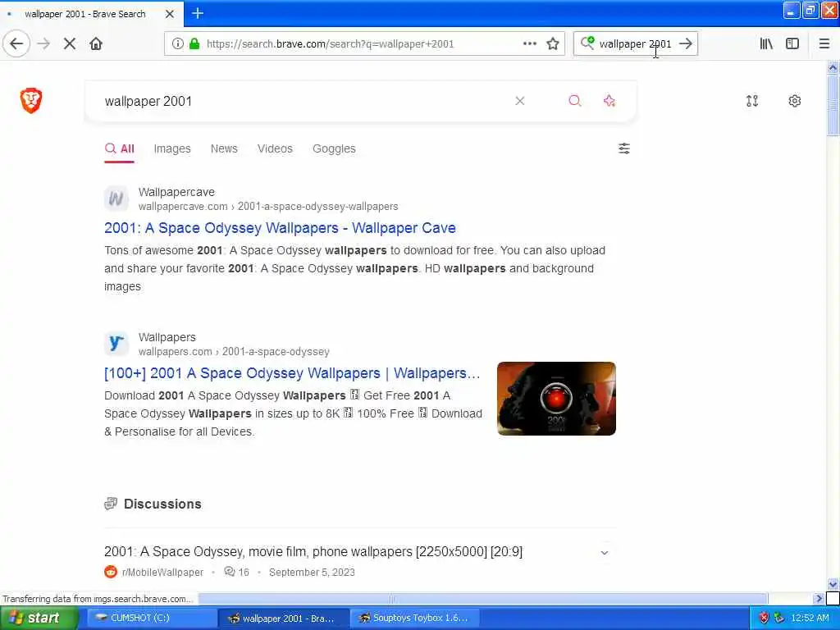Click the Discussions section icon
Viewport: 840px width, 630px height.
click(111, 504)
